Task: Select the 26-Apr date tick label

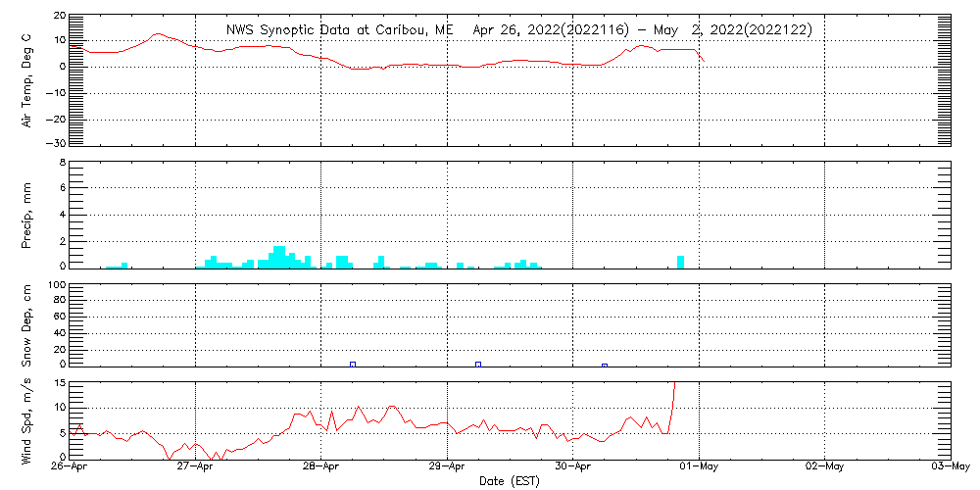Action: coord(71,468)
